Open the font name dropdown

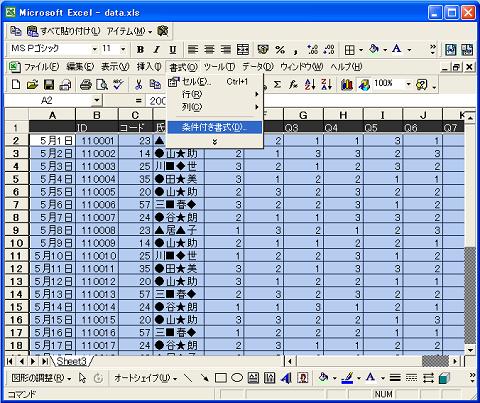[x=95, y=49]
